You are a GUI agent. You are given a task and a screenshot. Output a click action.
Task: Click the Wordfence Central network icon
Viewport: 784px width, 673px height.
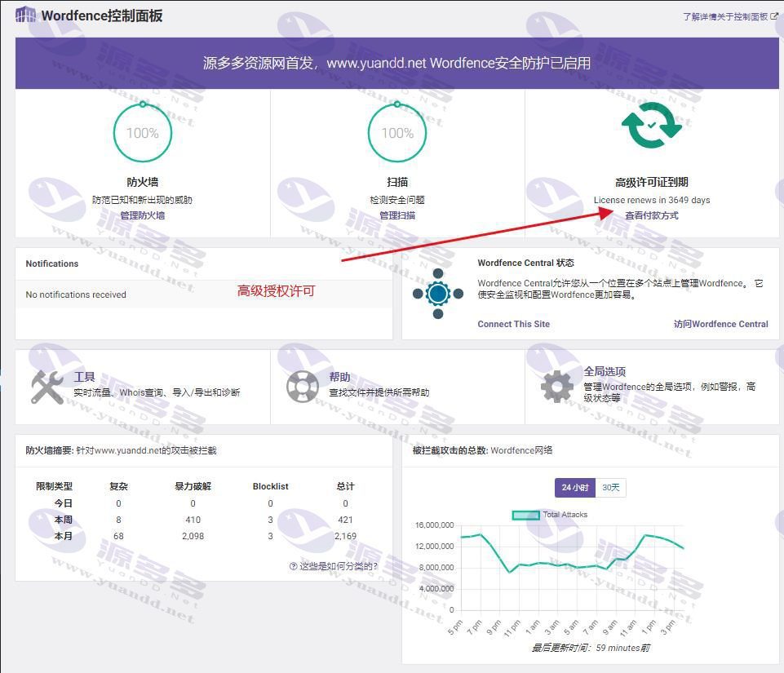tap(438, 294)
